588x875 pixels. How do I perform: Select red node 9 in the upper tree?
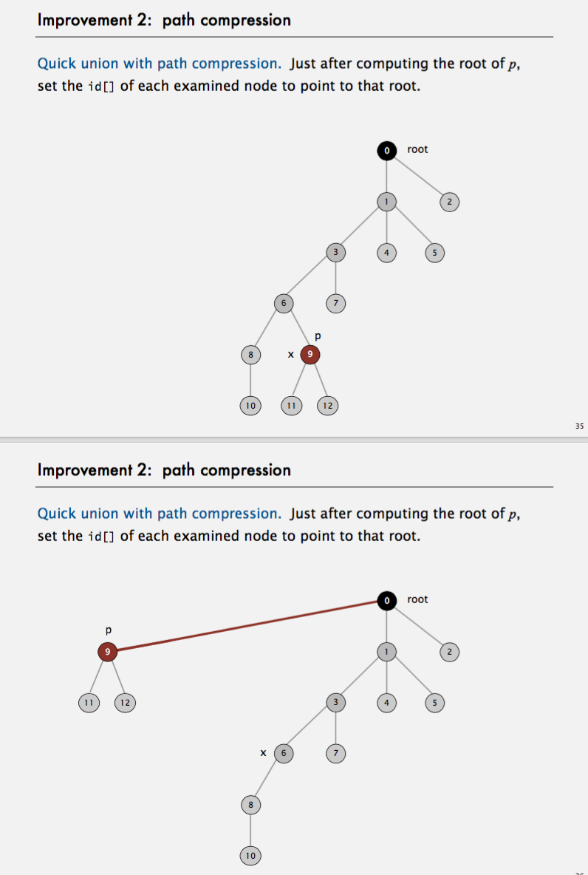(310, 355)
